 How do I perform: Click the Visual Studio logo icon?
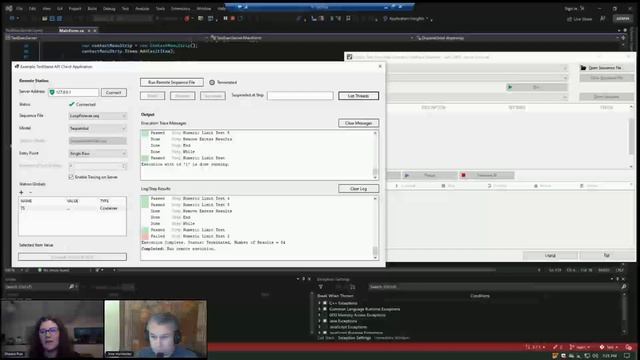pos(9,8)
